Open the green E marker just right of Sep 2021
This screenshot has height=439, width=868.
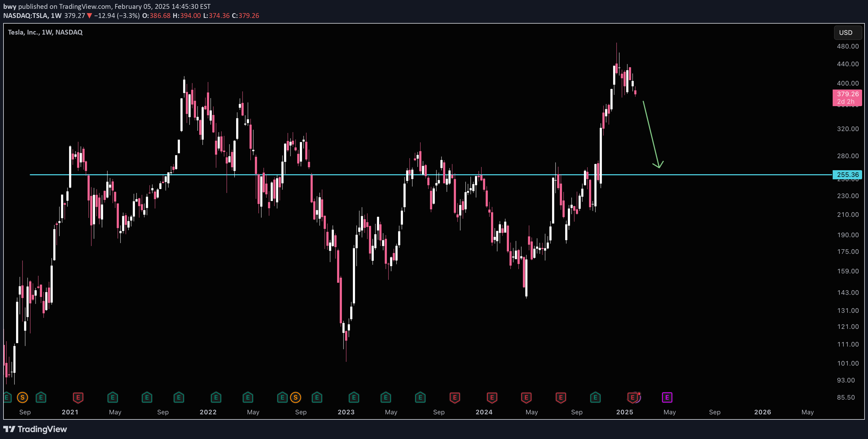(179, 397)
